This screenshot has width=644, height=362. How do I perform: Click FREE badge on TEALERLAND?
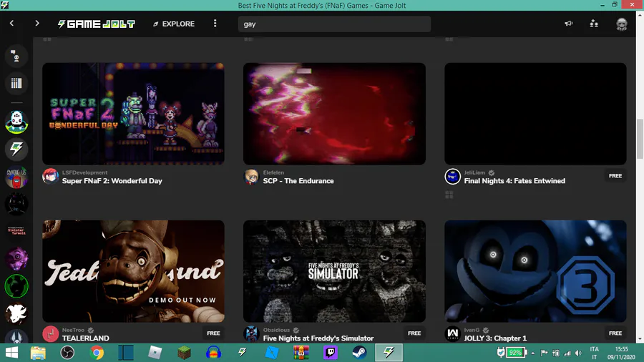(x=213, y=333)
